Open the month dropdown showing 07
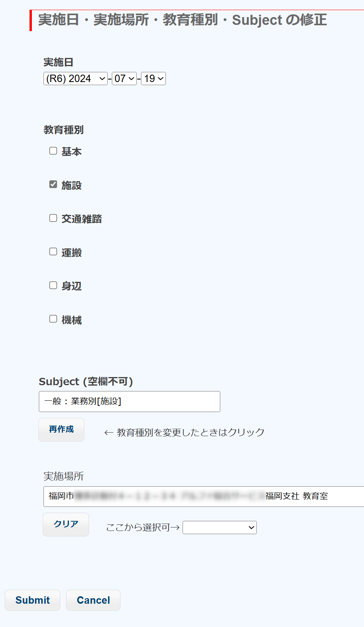 pyautogui.click(x=124, y=79)
